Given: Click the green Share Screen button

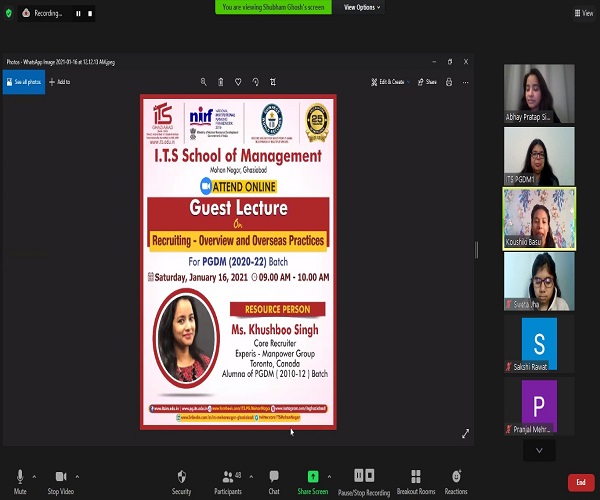Looking at the screenshot, I should coord(313,481).
